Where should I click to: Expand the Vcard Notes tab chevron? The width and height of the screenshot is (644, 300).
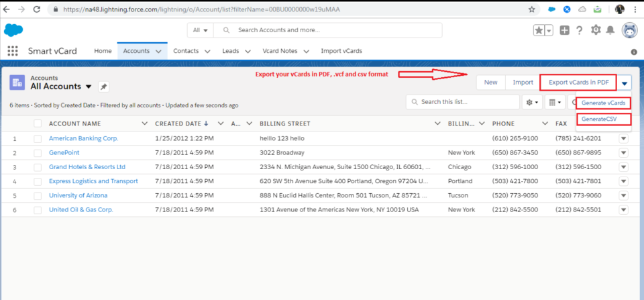click(306, 52)
